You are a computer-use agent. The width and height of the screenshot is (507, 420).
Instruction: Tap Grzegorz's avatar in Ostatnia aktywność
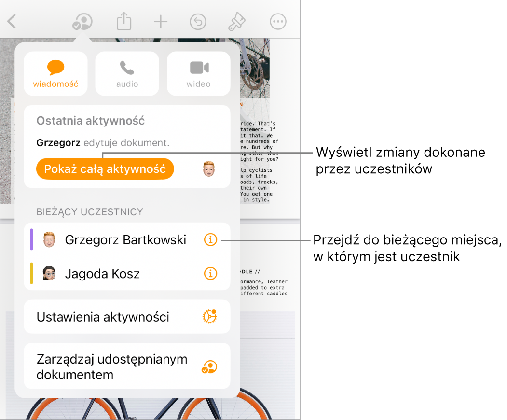pos(209,169)
